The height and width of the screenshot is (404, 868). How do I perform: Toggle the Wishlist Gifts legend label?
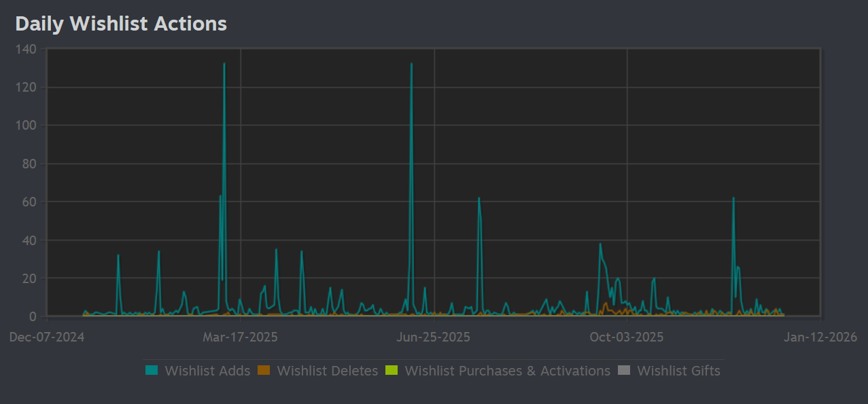pyautogui.click(x=678, y=371)
